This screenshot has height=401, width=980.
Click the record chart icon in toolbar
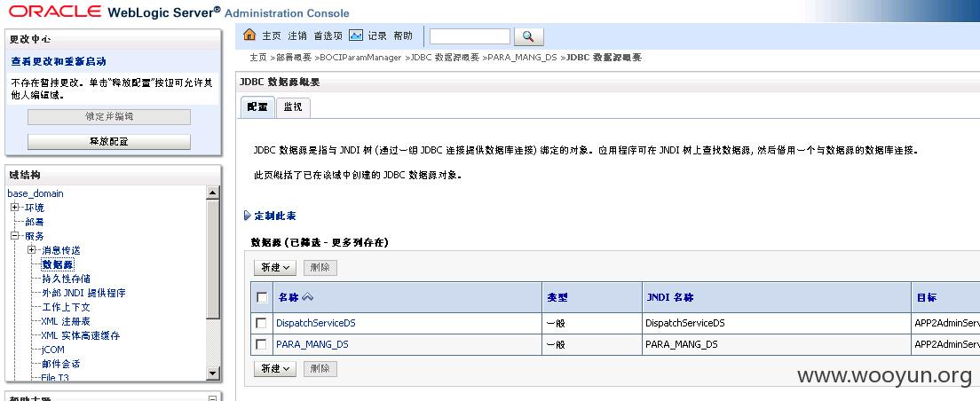[x=356, y=35]
